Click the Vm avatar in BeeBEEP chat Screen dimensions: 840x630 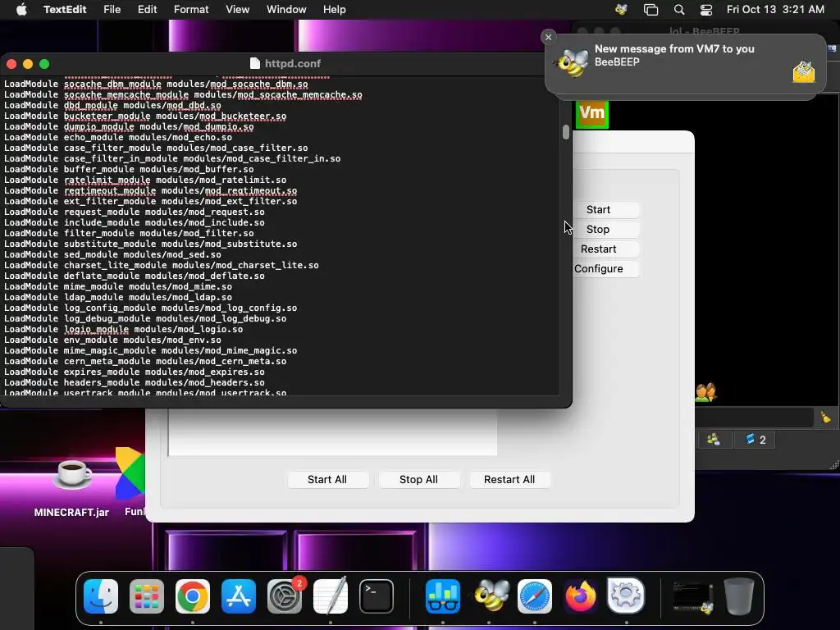point(592,113)
